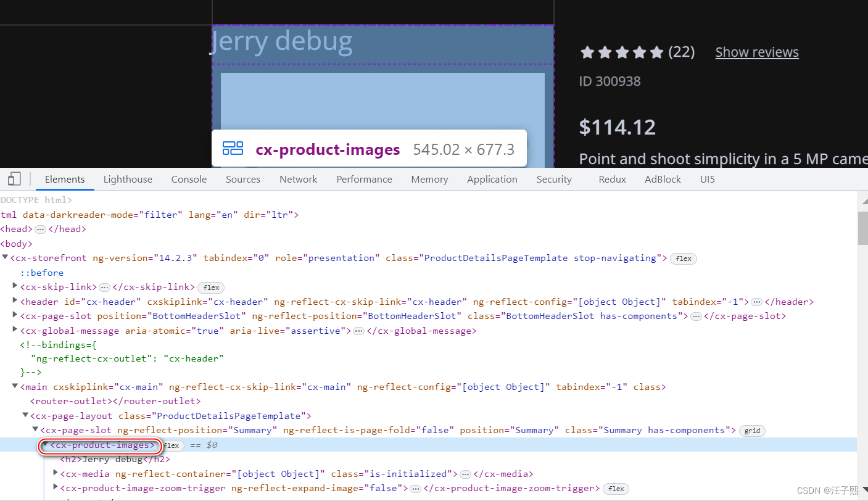Screen dimensions: 868x501
Task: Switch to the Performance tab
Action: pos(364,180)
